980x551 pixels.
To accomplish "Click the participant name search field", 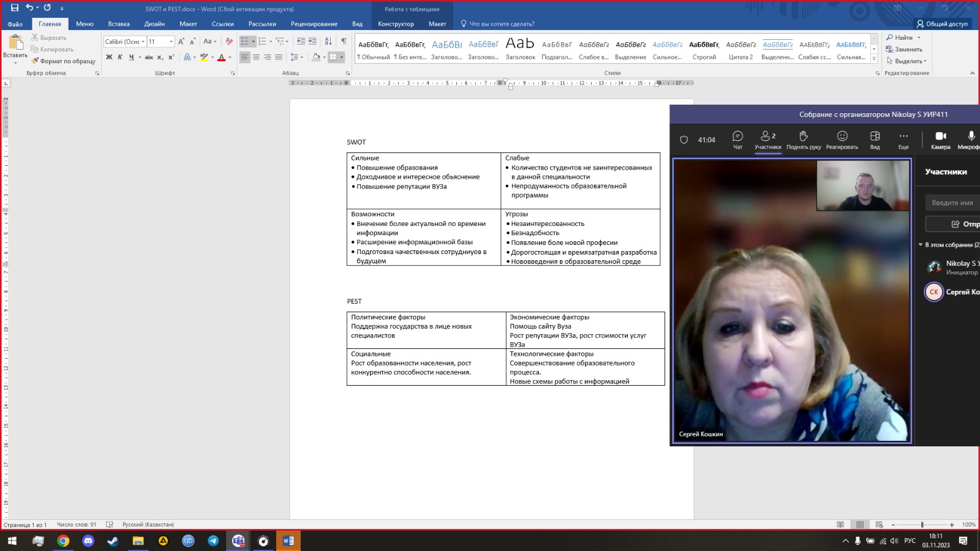I will pos(952,203).
